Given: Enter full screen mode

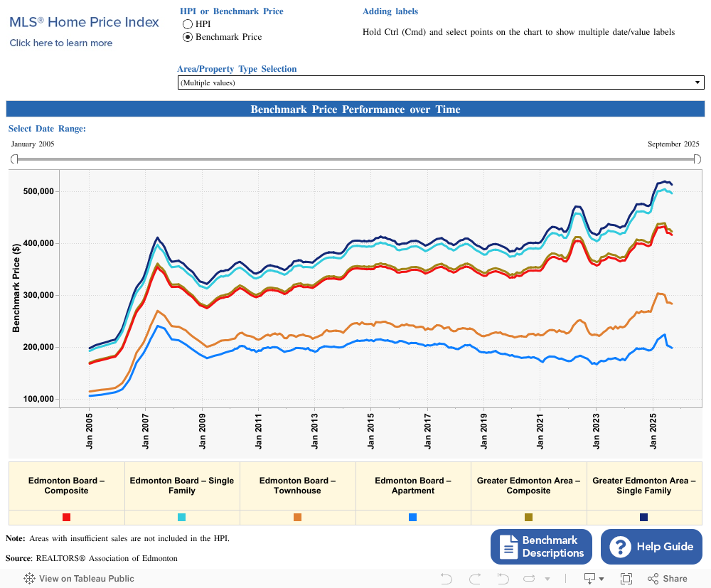Looking at the screenshot, I should pos(626,578).
